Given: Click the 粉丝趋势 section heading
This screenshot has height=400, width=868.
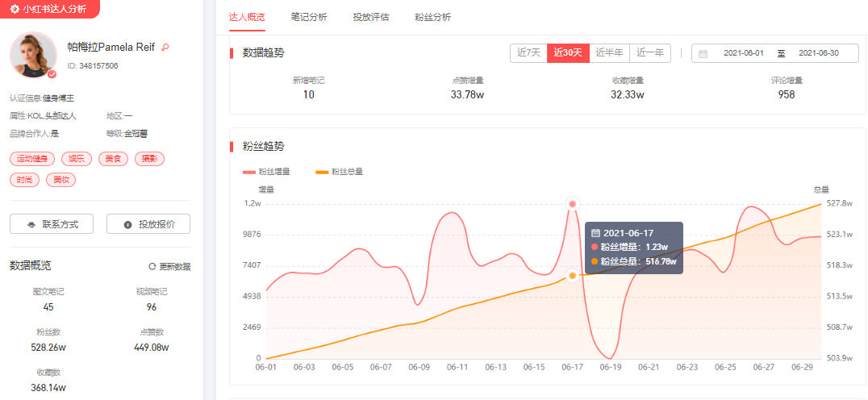Looking at the screenshot, I should click(x=264, y=147).
